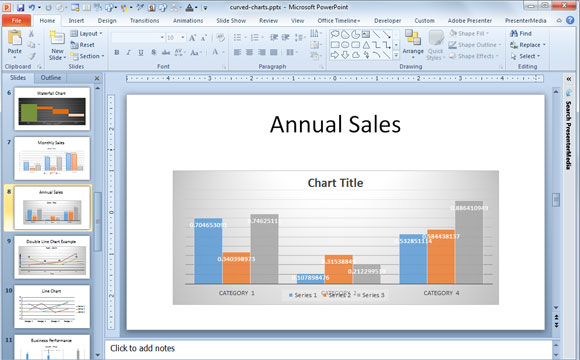Cut the selection with the scissors icon

coord(31,34)
